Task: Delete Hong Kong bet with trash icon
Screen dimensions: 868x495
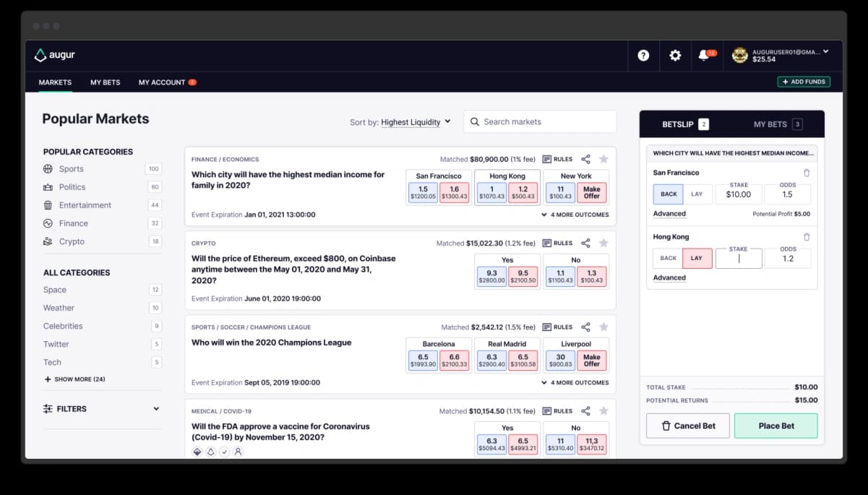Action: pos(807,237)
